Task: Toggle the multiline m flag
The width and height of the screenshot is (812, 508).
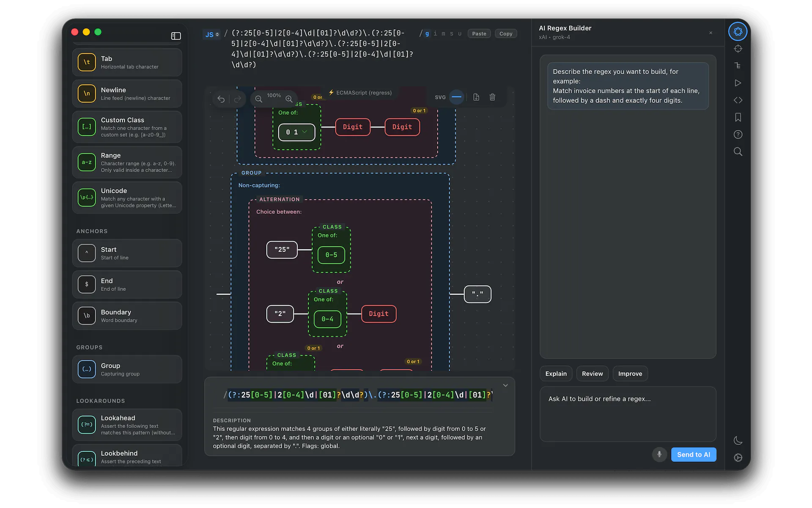Action: tap(443, 34)
